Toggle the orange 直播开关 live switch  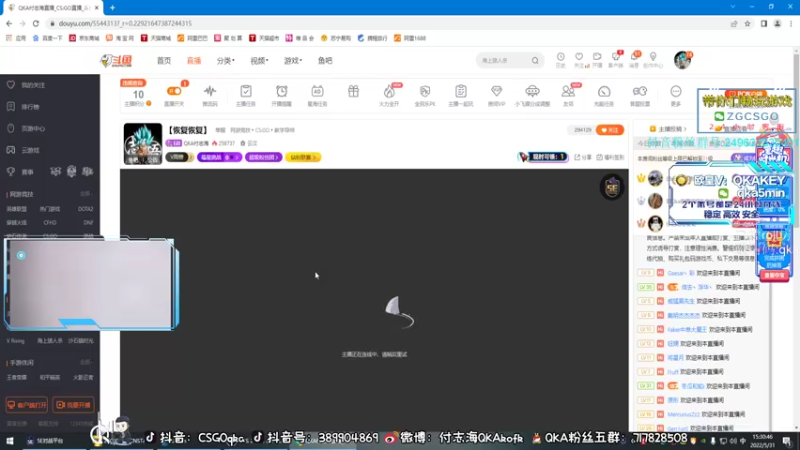tap(174, 91)
